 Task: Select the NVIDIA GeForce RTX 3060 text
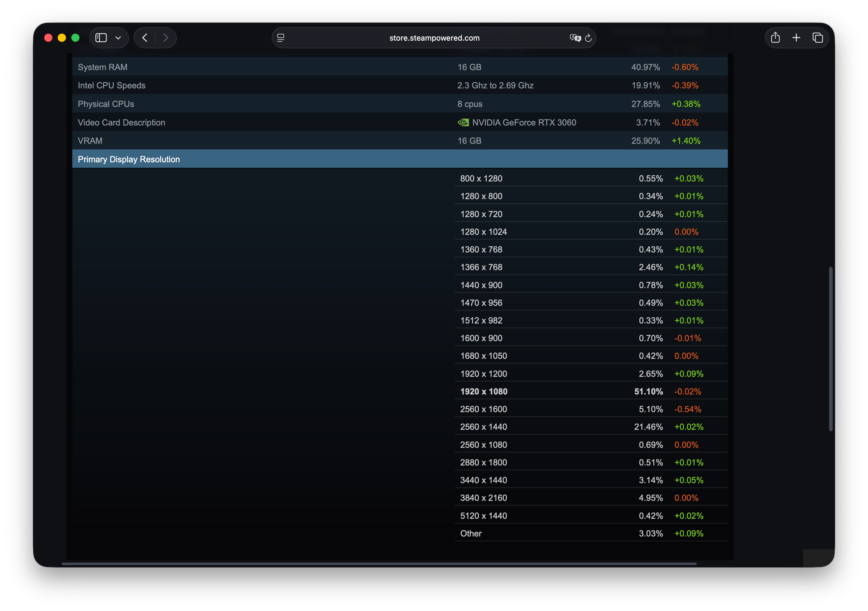pos(524,122)
